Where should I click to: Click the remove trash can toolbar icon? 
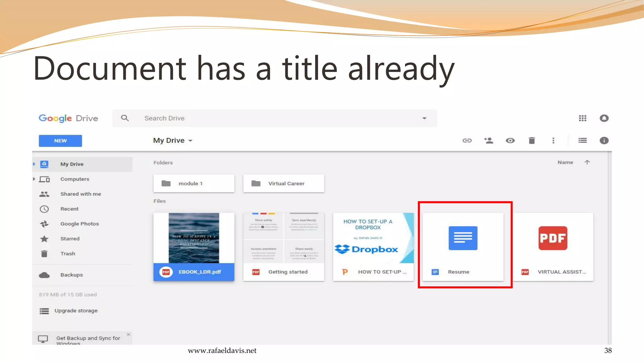coord(532,140)
